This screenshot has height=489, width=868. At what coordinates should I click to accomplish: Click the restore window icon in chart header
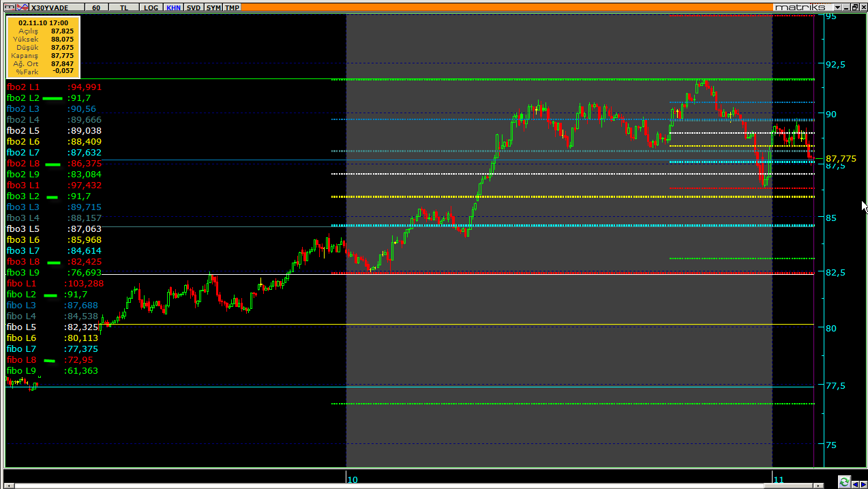[x=854, y=7]
